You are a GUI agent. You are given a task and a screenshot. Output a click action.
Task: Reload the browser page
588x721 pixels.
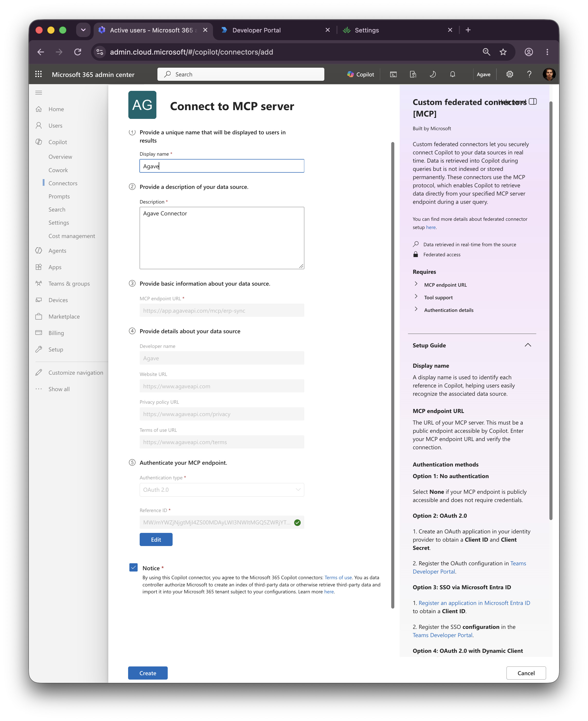point(78,52)
